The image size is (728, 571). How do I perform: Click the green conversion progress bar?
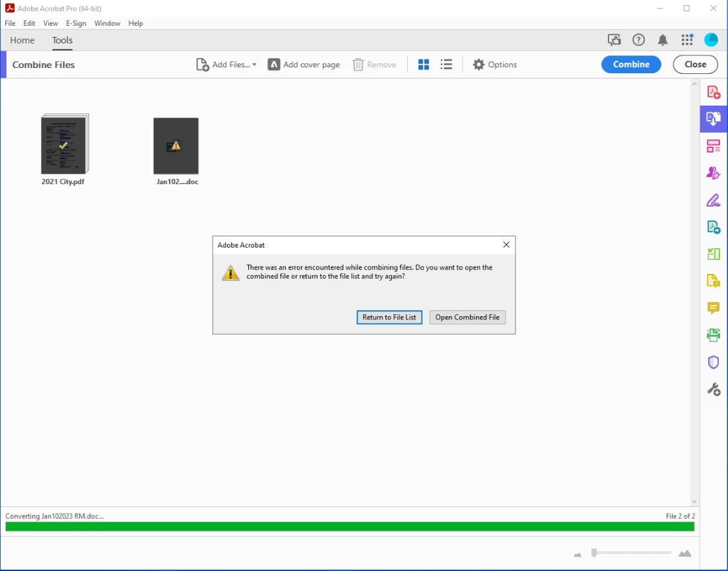(350, 526)
